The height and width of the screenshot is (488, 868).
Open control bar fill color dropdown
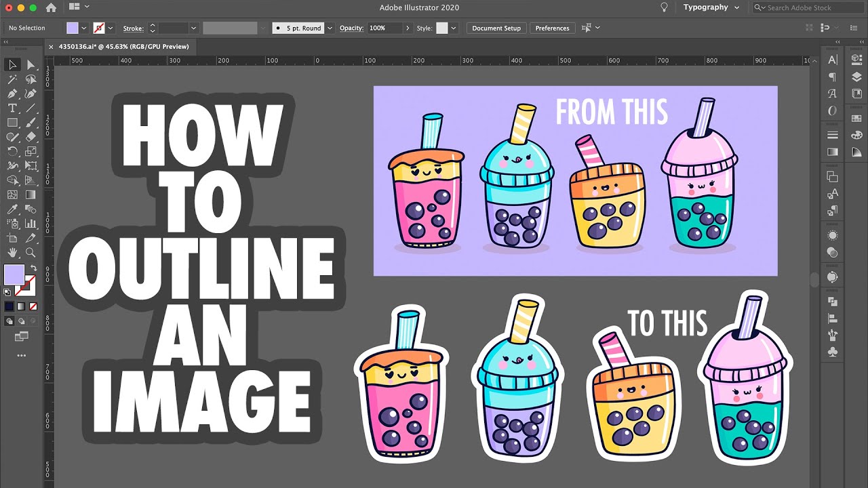pyautogui.click(x=84, y=28)
